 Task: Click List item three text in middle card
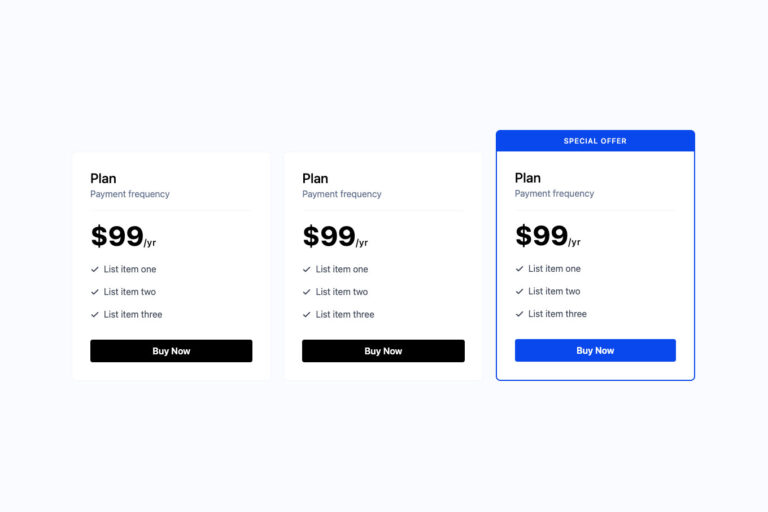345,315
